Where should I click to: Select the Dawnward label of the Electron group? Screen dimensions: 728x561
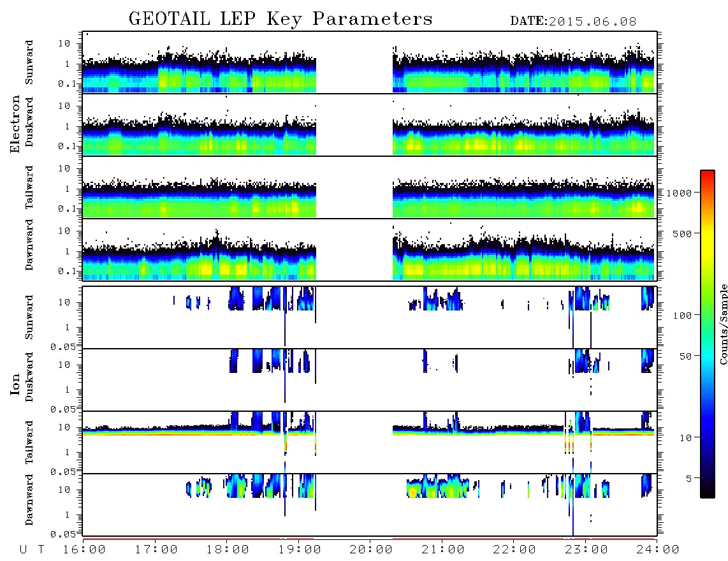tap(29, 245)
